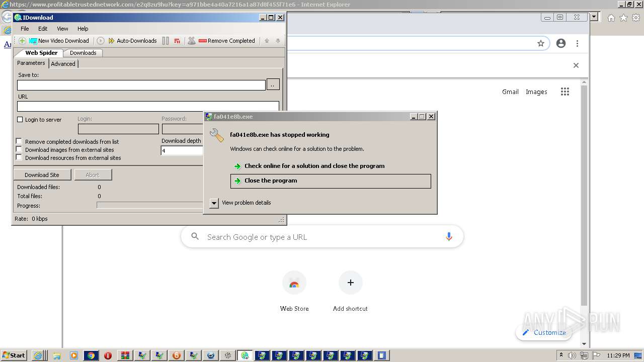Click the red bars icon next to pause
This screenshot has height=362, width=644.
(x=177, y=41)
